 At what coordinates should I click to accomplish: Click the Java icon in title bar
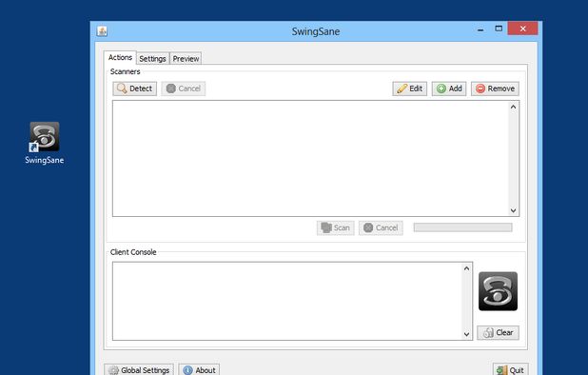[102, 31]
